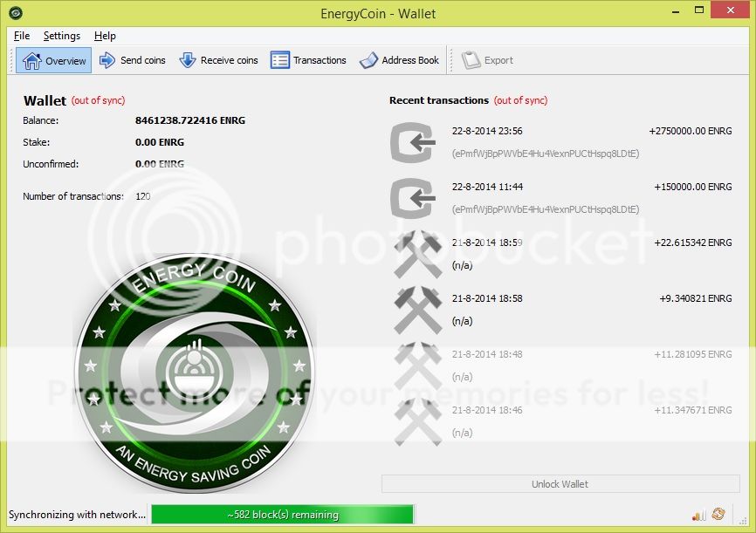Open the Help menu

[105, 36]
